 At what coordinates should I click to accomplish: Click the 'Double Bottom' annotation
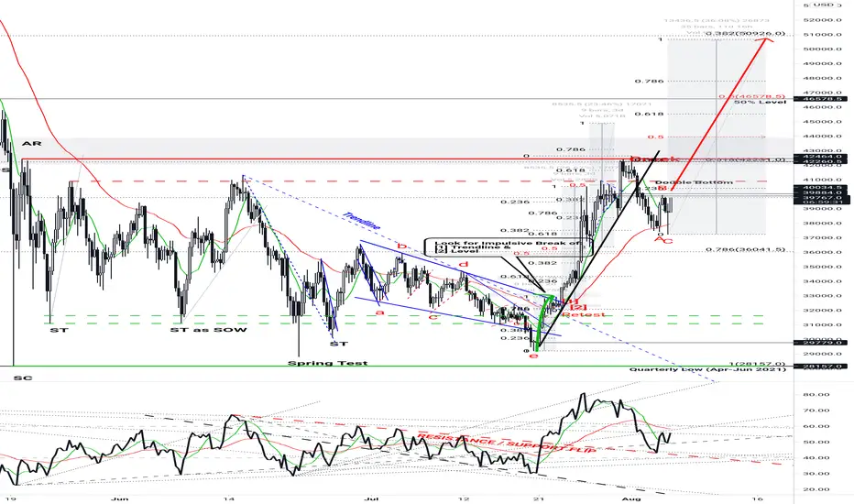tap(694, 182)
